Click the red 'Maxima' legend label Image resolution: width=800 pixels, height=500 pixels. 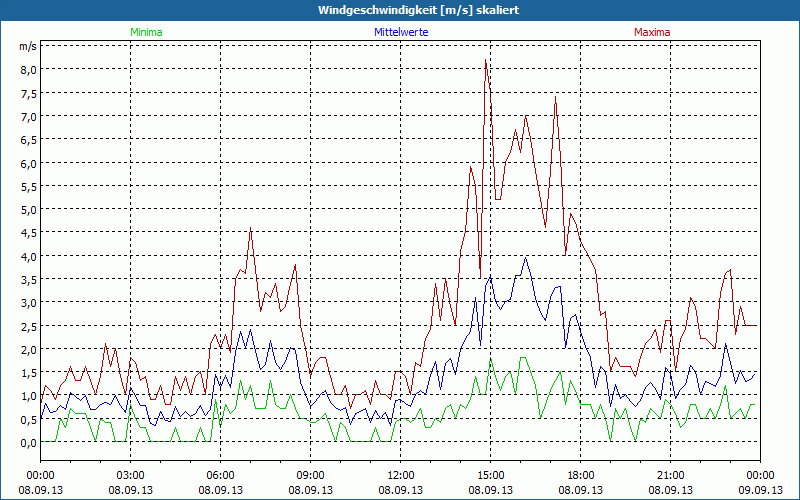(652, 32)
